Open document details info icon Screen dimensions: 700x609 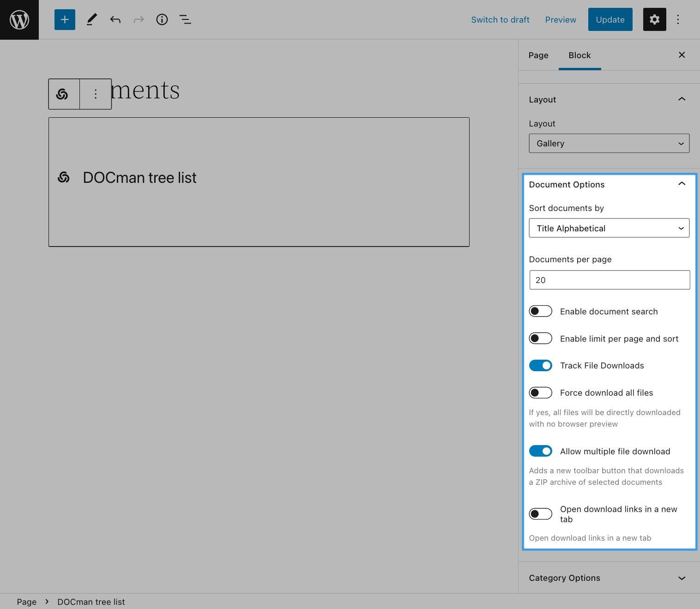[162, 20]
